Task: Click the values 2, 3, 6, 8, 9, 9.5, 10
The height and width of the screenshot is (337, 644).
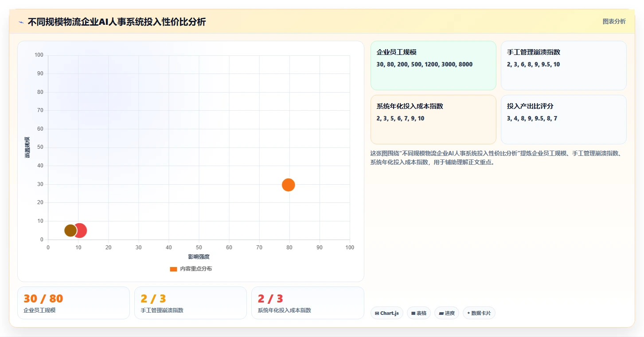Action: [533, 65]
